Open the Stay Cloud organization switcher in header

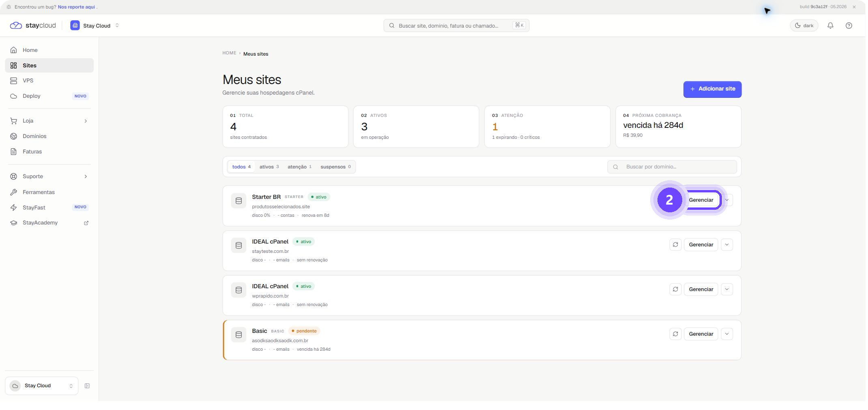pos(95,26)
